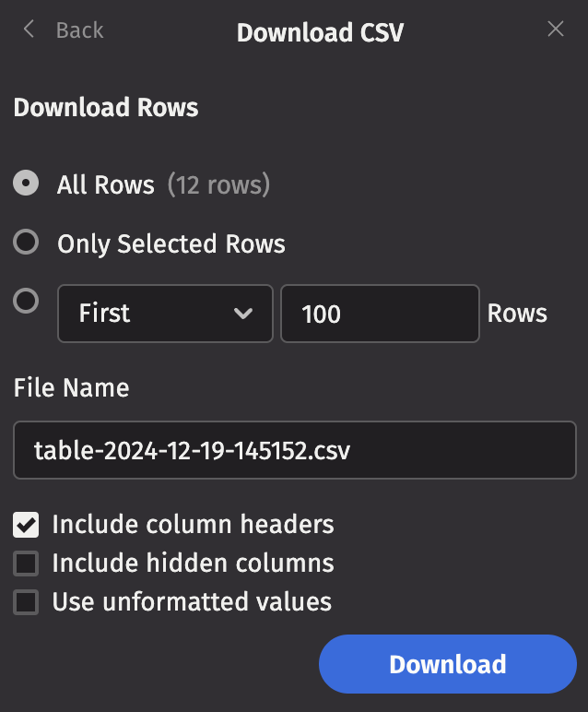The width and height of the screenshot is (588, 712).
Task: Open the First rows dropdown
Action: click(165, 314)
